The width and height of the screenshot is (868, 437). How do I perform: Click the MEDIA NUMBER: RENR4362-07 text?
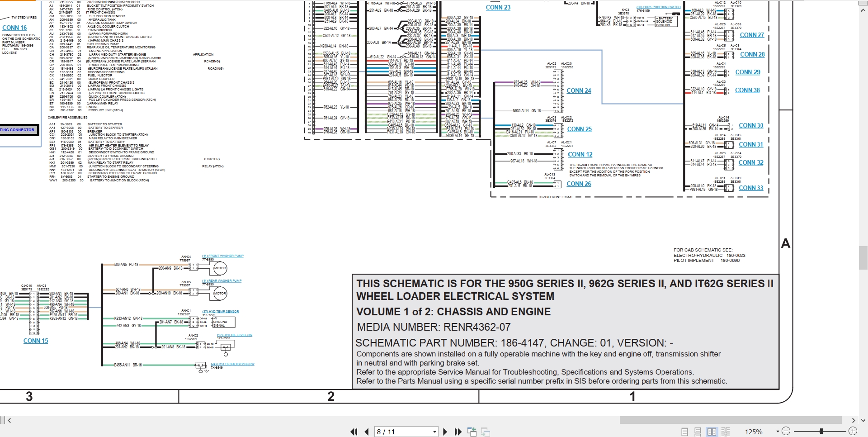(x=434, y=327)
